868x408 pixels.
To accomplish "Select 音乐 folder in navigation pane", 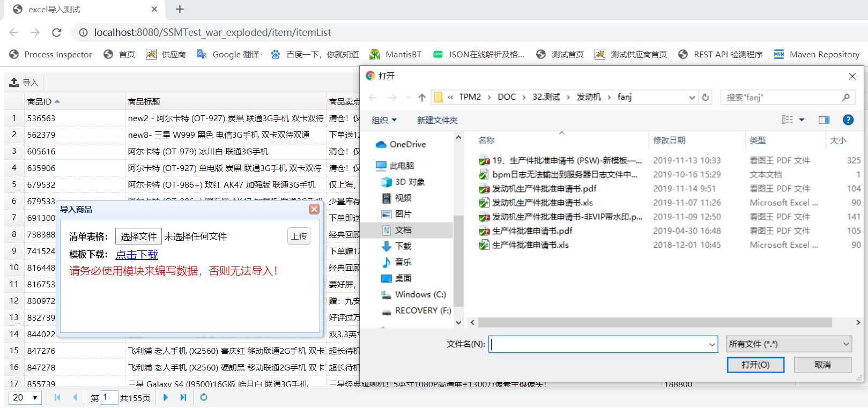I will click(x=396, y=262).
